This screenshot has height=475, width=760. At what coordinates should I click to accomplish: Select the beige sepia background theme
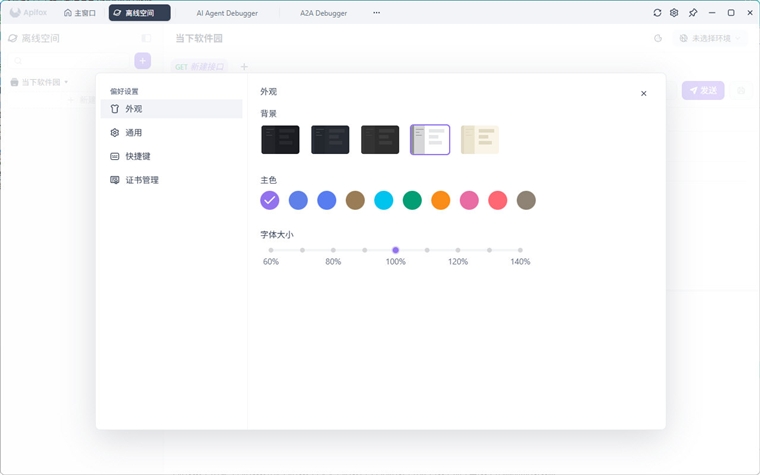[480, 140]
